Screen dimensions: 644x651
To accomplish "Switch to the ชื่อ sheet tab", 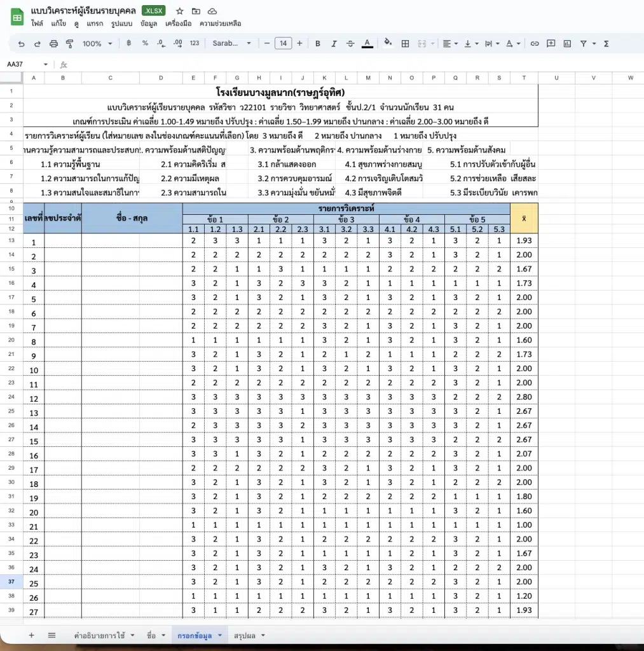I will (x=151, y=635).
